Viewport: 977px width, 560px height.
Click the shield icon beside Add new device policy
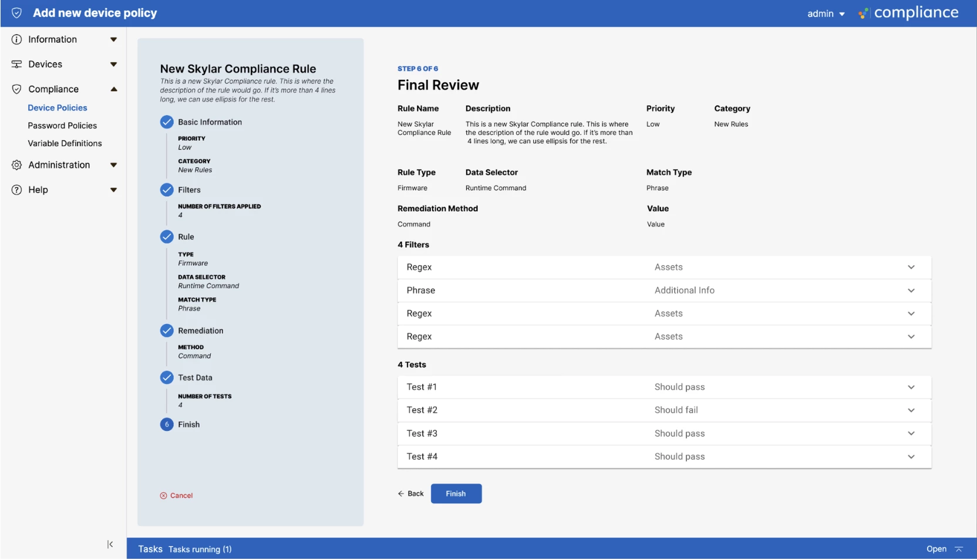click(16, 13)
